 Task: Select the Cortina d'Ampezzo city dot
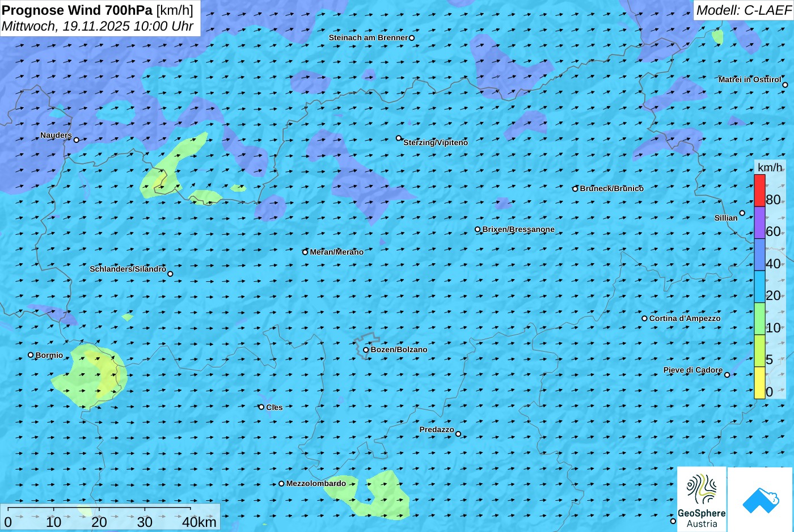[644, 318]
